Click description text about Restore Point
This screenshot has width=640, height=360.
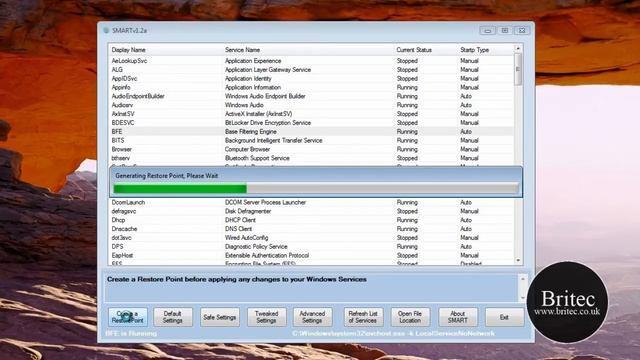coord(237,280)
